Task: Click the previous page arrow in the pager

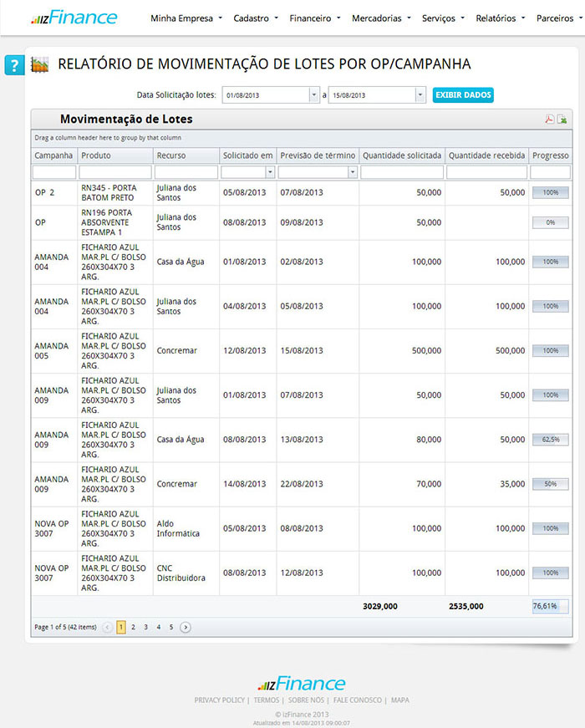Action: [x=108, y=627]
